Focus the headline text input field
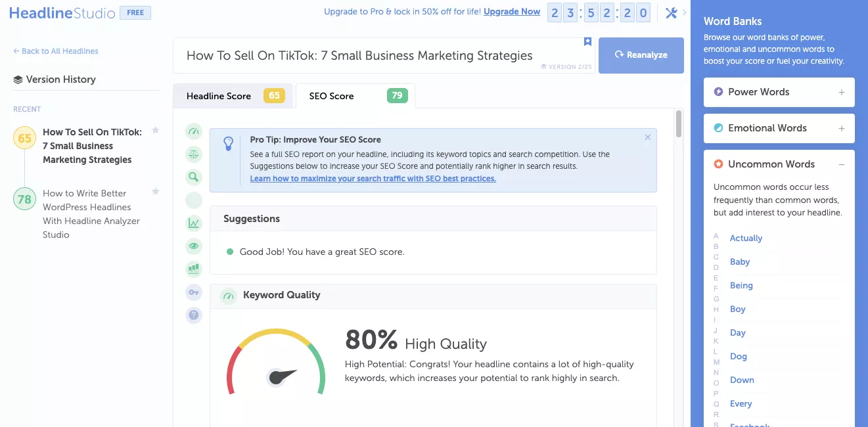 [x=384, y=55]
